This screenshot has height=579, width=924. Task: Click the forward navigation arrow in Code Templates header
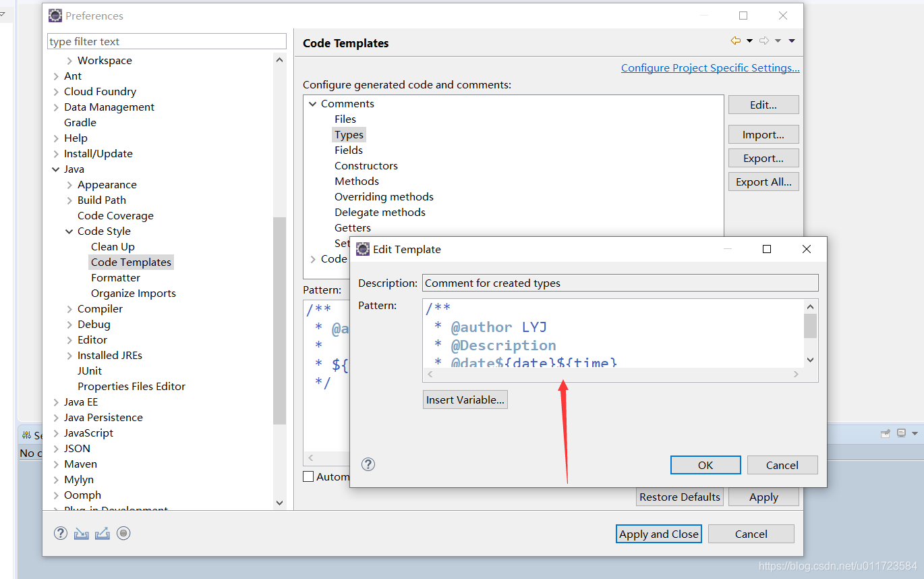(x=764, y=41)
